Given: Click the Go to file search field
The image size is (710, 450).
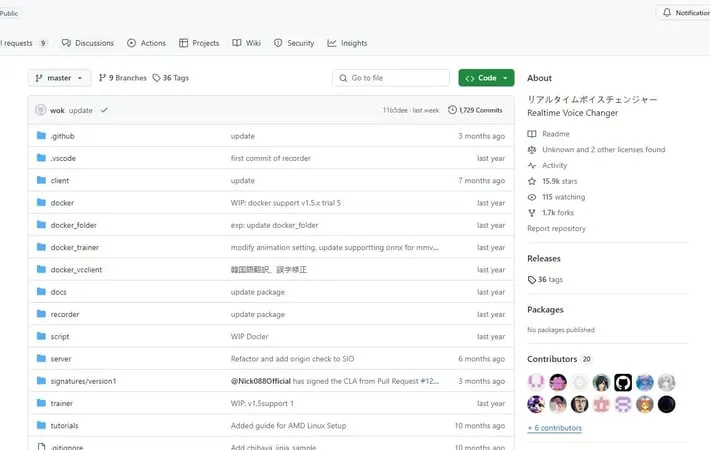Looking at the screenshot, I should (391, 78).
